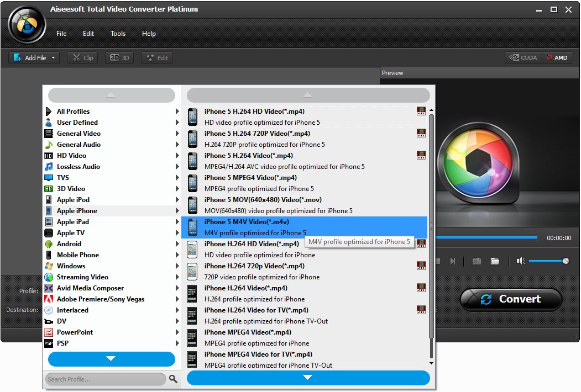Image resolution: width=581 pixels, height=392 pixels.
Task: Expand the PSP submenu arrow
Action: click(177, 343)
